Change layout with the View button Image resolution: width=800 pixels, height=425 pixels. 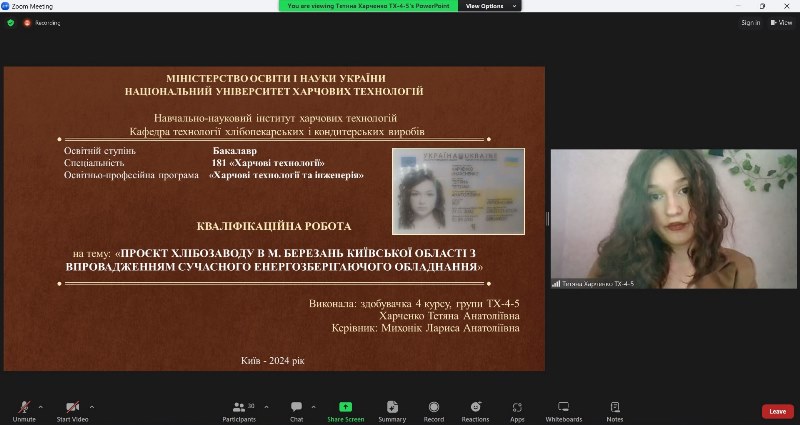click(781, 23)
